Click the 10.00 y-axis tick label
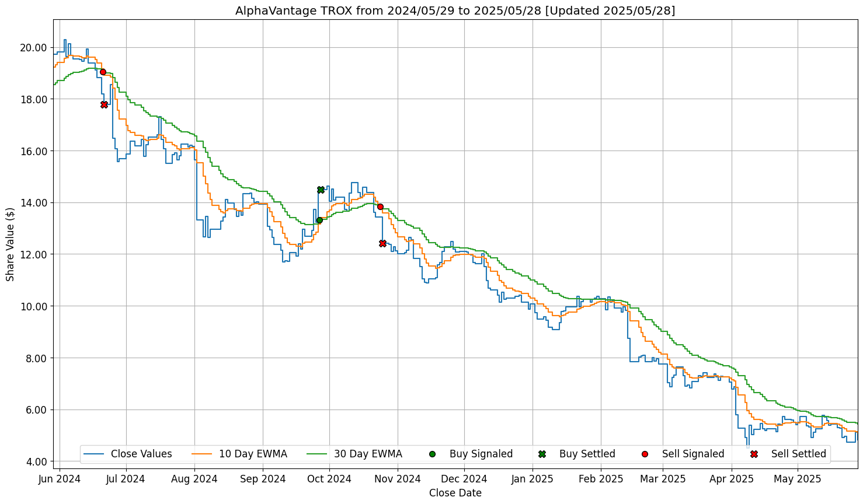 pos(34,306)
